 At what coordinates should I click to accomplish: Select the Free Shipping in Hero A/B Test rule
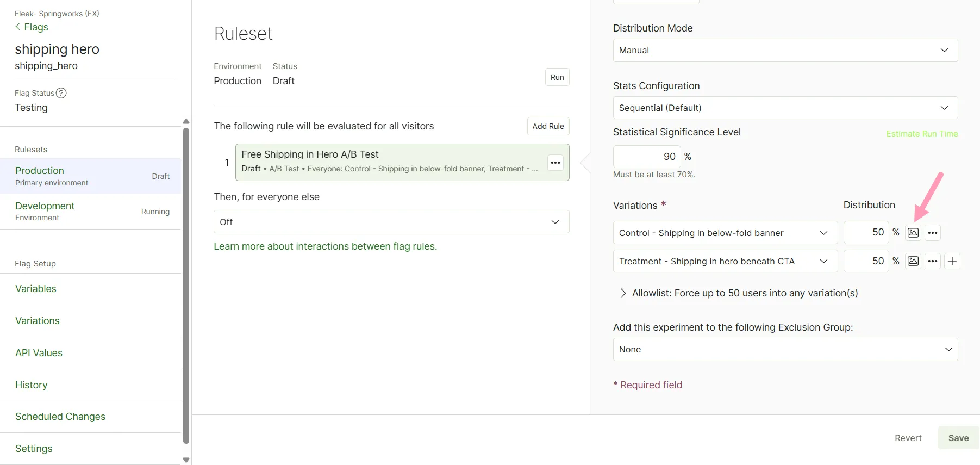[x=402, y=162]
